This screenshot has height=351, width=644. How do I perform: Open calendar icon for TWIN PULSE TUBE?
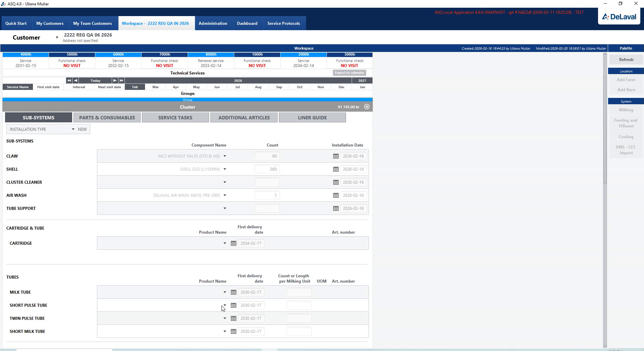click(x=233, y=318)
